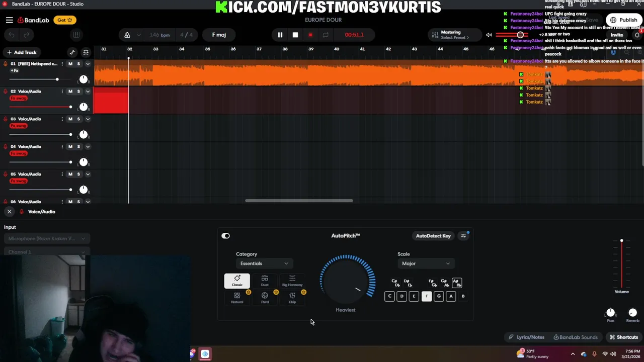The image size is (644, 362).
Task: Open the automation curve tool icon
Action: tap(72, 52)
